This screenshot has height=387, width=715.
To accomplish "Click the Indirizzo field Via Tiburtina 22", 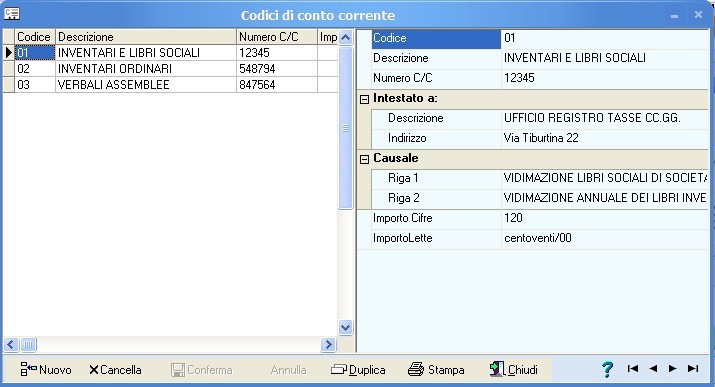I will (605, 138).
